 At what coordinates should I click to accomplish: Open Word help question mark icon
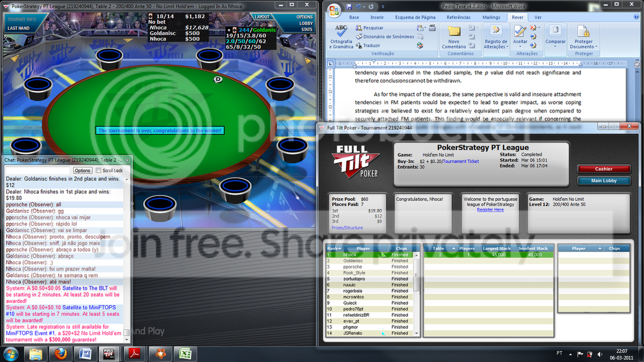[636, 17]
